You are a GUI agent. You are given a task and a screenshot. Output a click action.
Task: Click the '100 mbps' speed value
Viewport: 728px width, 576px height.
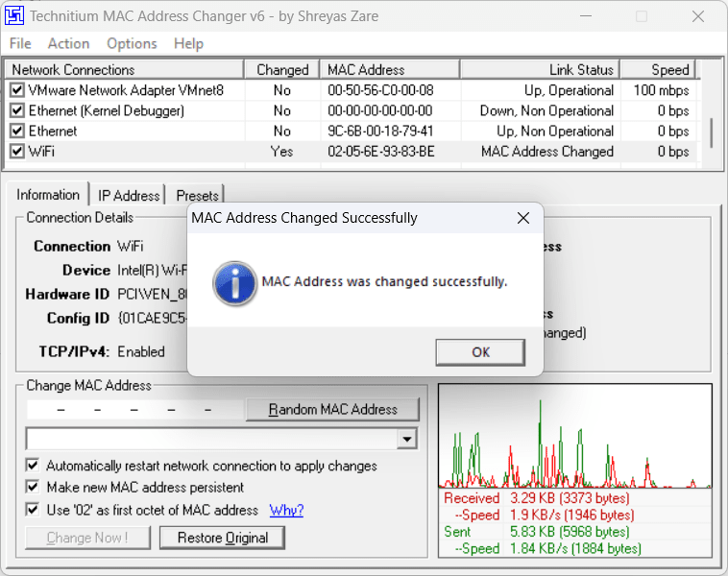tap(661, 90)
